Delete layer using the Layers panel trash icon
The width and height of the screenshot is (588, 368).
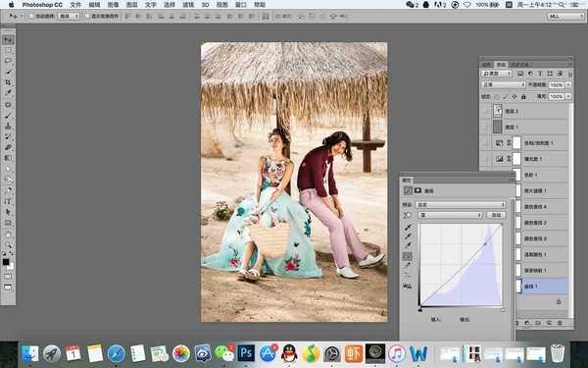click(x=561, y=323)
